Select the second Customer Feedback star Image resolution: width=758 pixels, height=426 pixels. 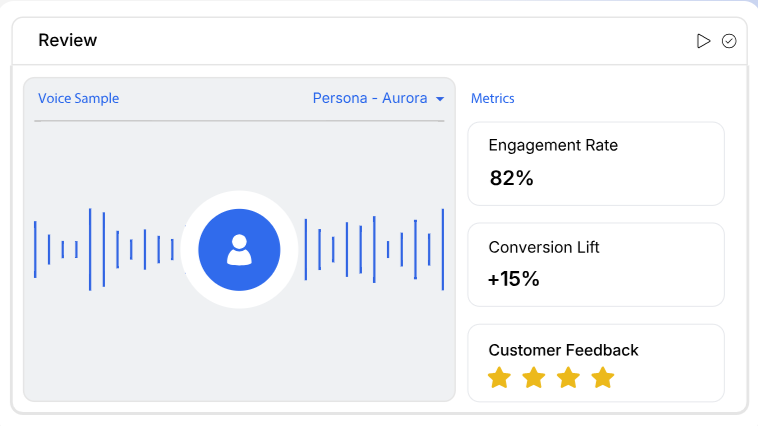(x=534, y=378)
